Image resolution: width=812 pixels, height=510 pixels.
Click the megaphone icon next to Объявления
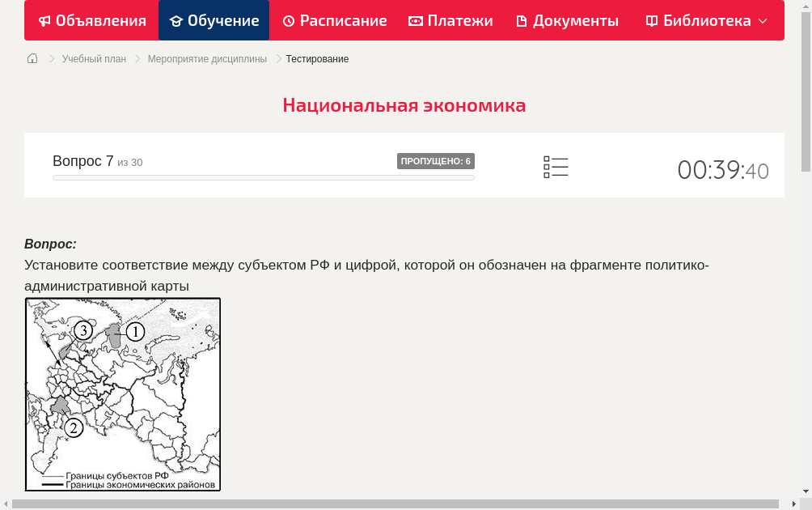[x=44, y=20]
